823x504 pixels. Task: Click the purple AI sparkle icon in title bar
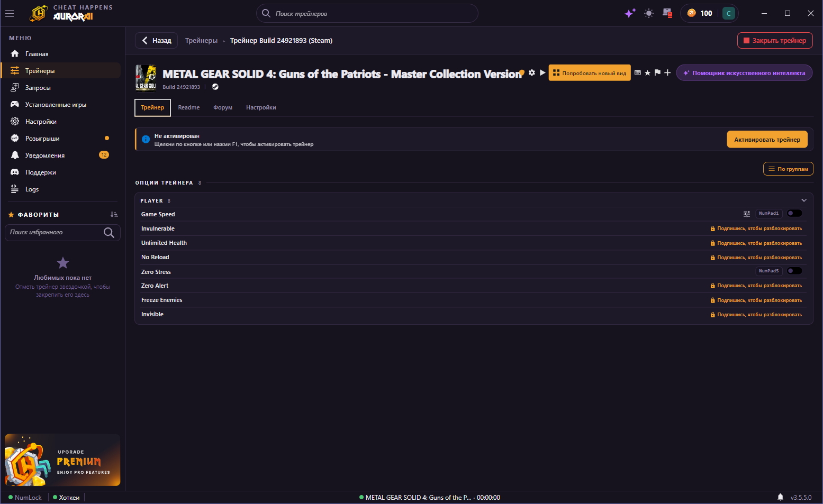[630, 13]
